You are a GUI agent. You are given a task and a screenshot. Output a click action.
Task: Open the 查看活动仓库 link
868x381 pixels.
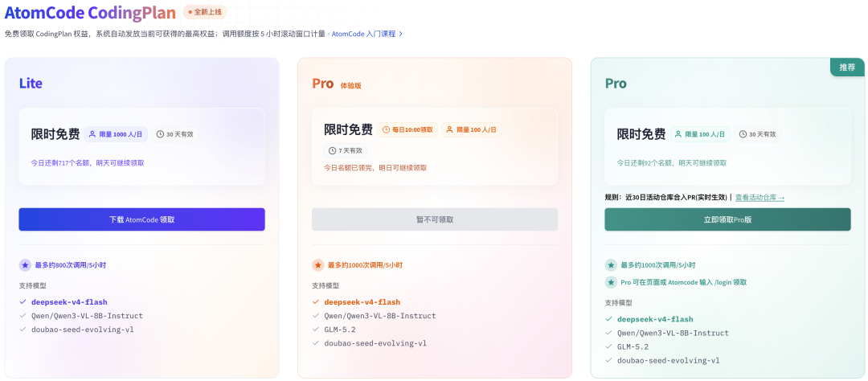click(x=759, y=197)
